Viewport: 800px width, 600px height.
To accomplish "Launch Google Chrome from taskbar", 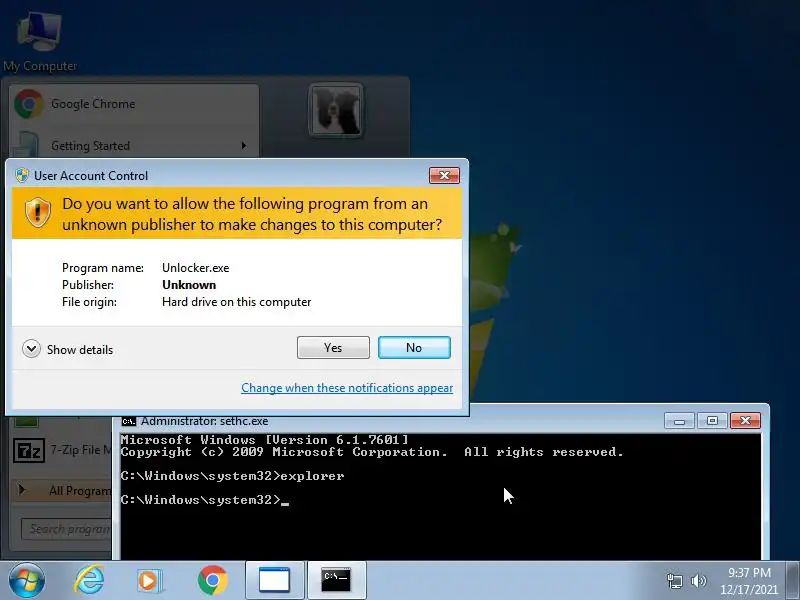I will click(213, 580).
